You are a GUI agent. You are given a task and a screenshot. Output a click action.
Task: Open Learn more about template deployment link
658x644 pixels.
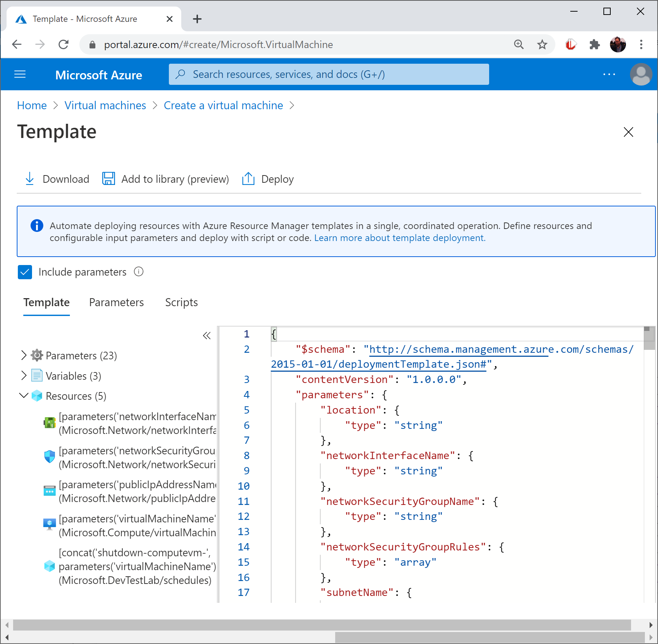[x=399, y=238]
